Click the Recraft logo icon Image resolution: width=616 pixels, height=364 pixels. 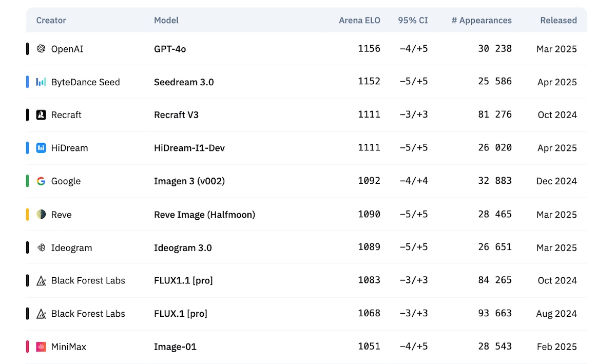[41, 115]
